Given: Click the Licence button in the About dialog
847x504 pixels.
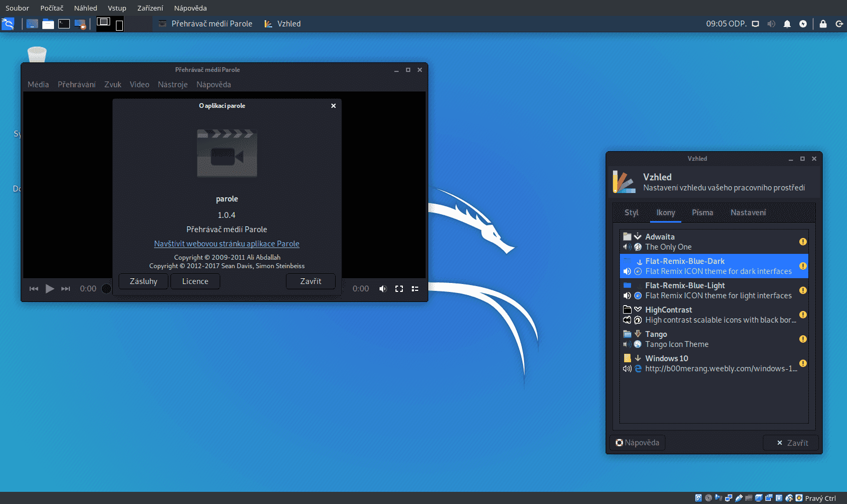Looking at the screenshot, I should (195, 281).
